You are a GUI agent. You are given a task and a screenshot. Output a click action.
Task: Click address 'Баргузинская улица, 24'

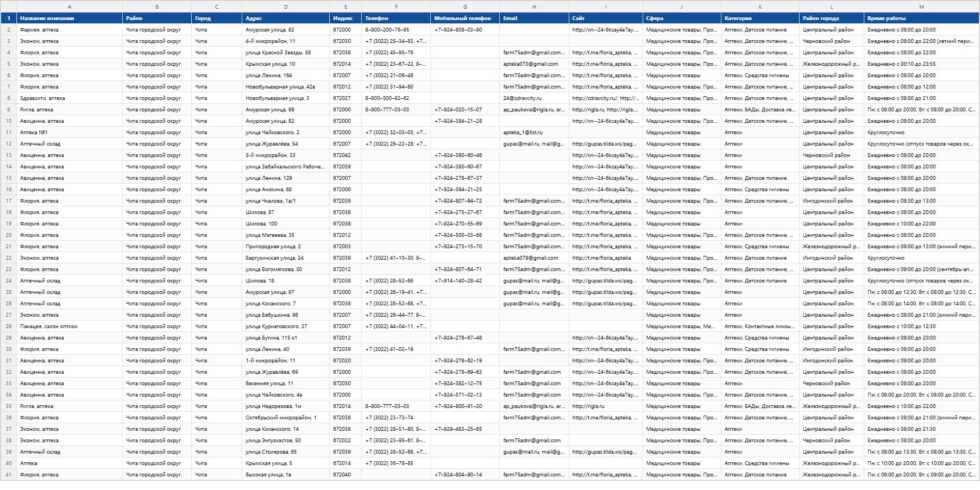click(x=286, y=258)
